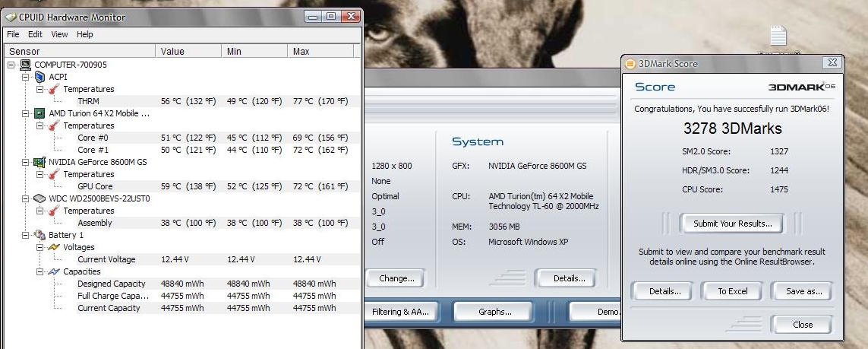Viewport: 868px width, 349px height.
Task: Click the SM2.0 Score value 1327
Action: pos(779,152)
